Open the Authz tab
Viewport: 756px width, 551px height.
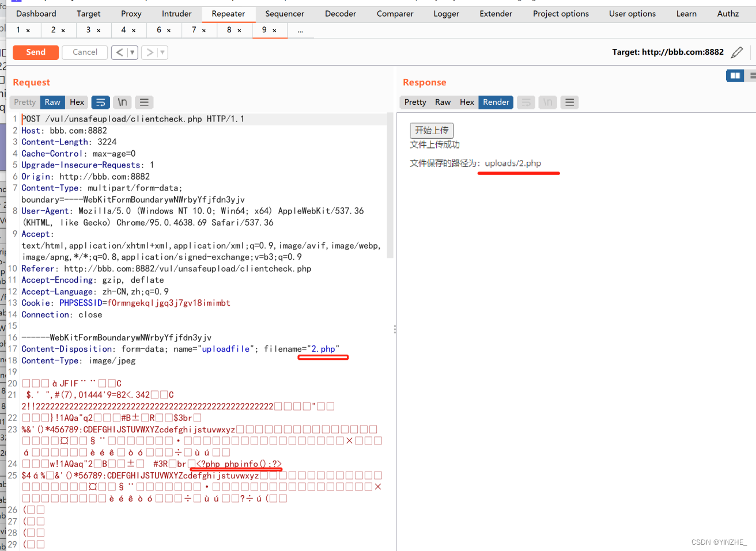coord(728,14)
